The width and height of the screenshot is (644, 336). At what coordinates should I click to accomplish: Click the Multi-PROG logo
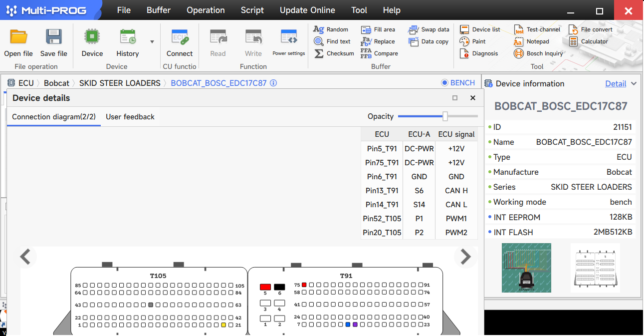coord(46,10)
